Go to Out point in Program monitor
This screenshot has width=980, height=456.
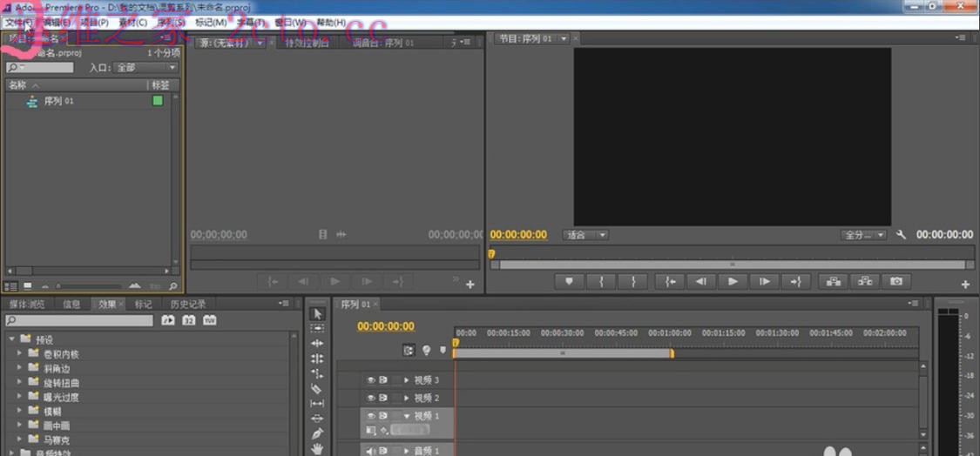tap(795, 282)
